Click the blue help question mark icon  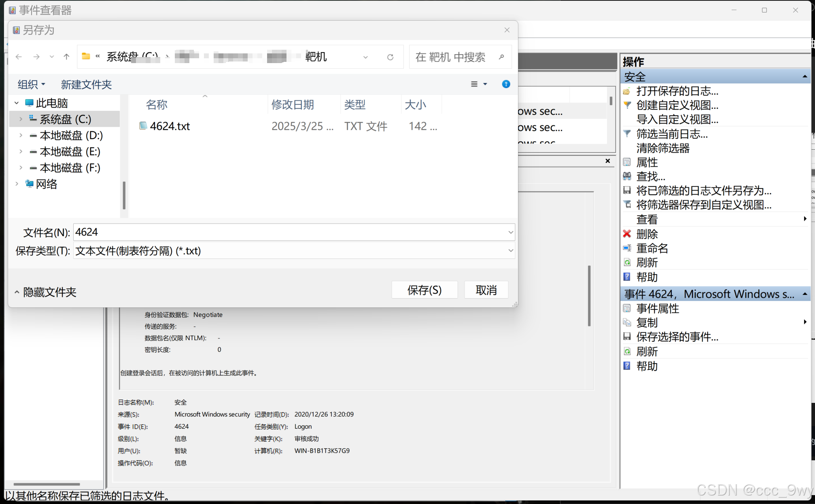(x=506, y=84)
